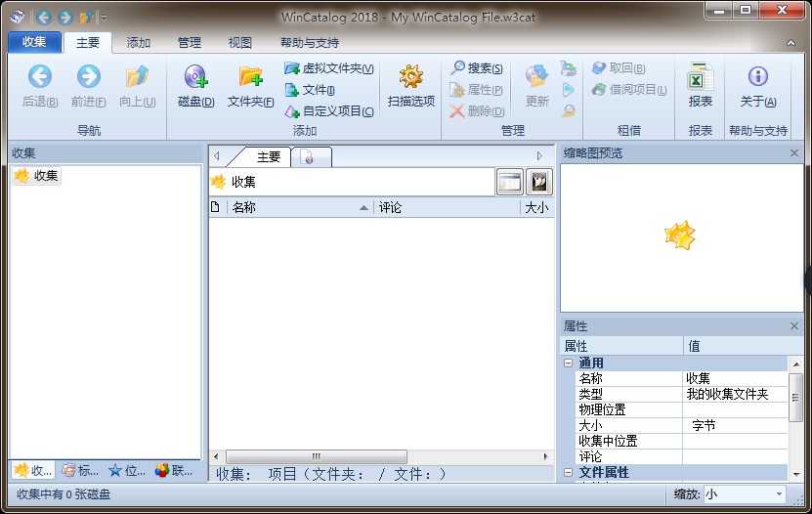Add a virtual folder (虚拟文件夹)
The image size is (812, 514).
tap(329, 68)
